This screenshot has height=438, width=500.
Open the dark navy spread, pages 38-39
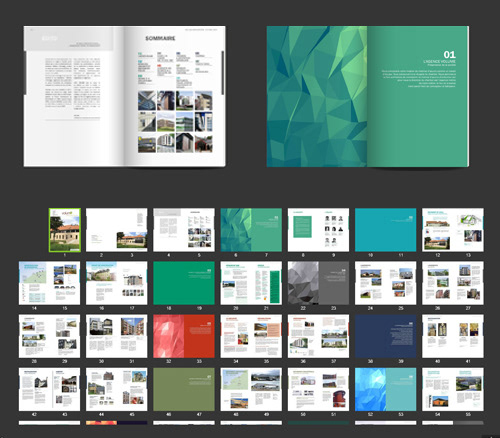tap(386, 336)
